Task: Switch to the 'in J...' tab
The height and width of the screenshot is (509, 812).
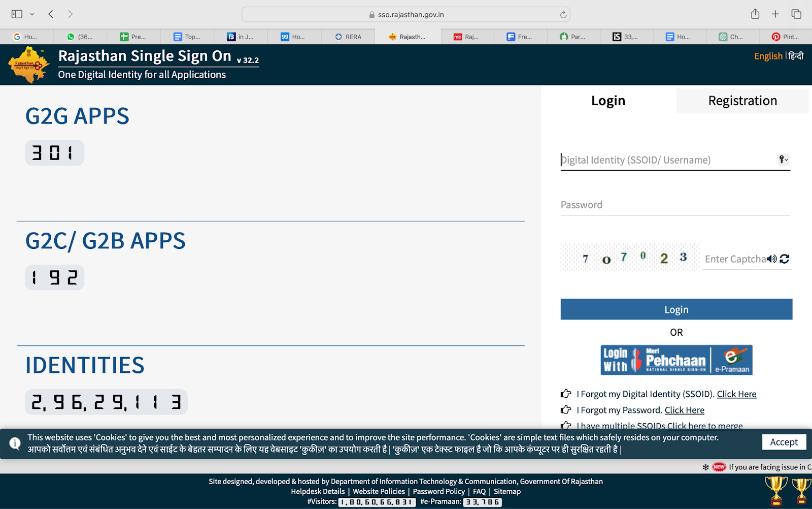Action: [x=241, y=37]
